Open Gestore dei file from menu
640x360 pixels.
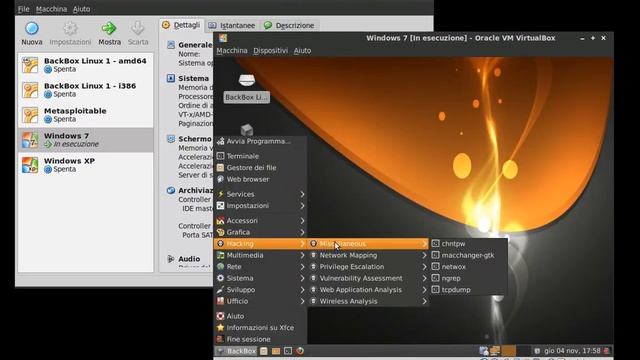coord(260,168)
